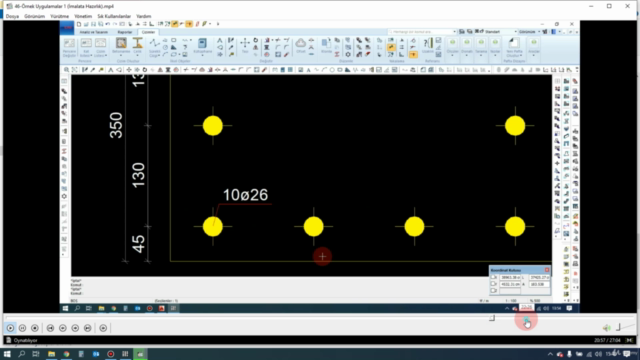Pause the video playback
The height and width of the screenshot is (360, 640).
click(22, 328)
